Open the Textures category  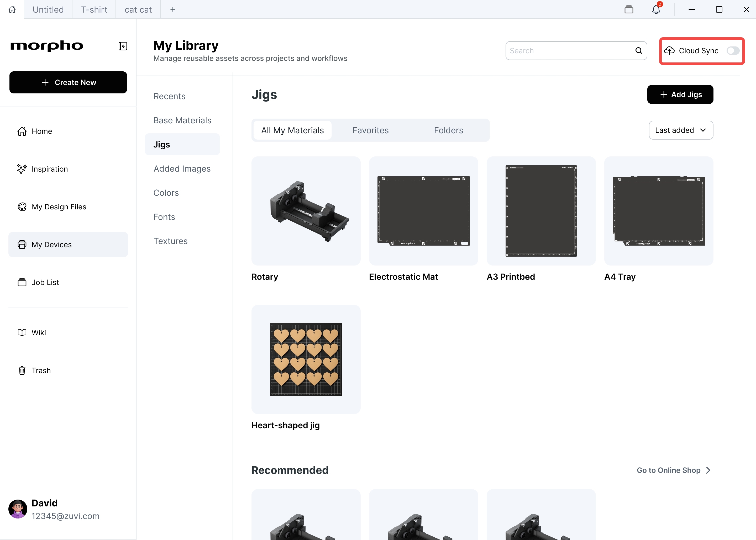pyautogui.click(x=170, y=241)
